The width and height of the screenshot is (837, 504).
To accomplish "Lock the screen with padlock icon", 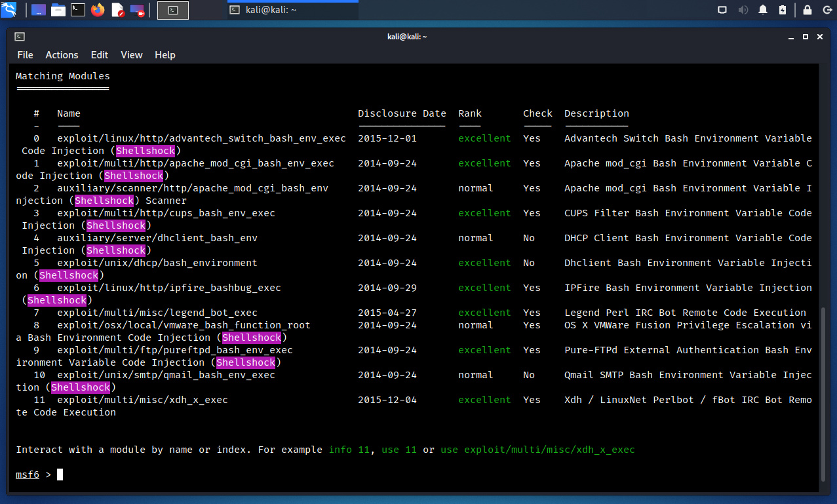I will click(x=808, y=10).
